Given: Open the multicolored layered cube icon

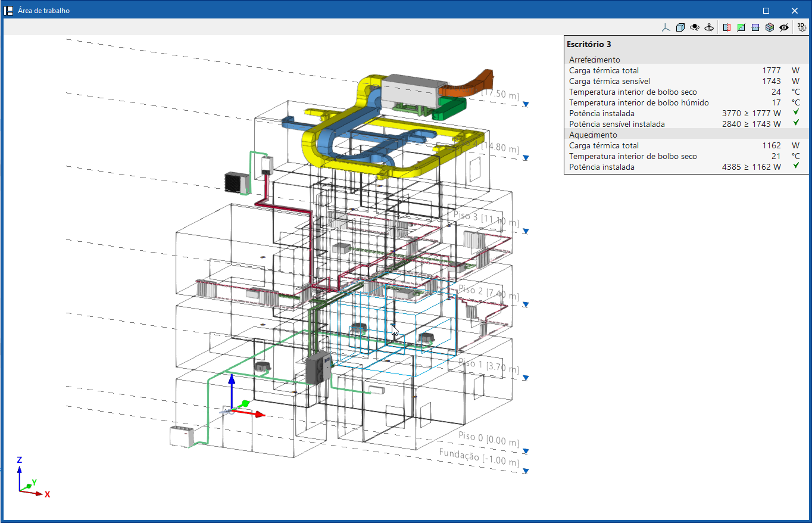Looking at the screenshot, I should [x=770, y=27].
